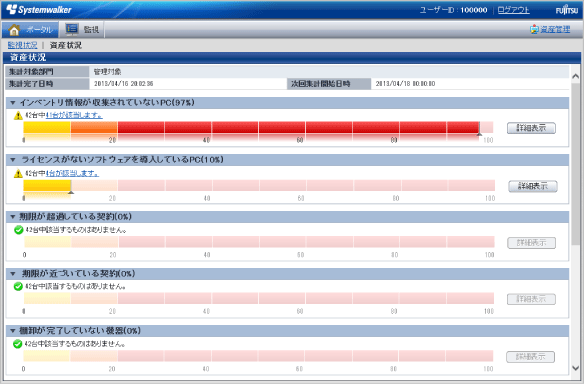Click 42台中該当するものはありません under 期限が超過している契約
This screenshot has width=584, height=384.
coord(76,230)
